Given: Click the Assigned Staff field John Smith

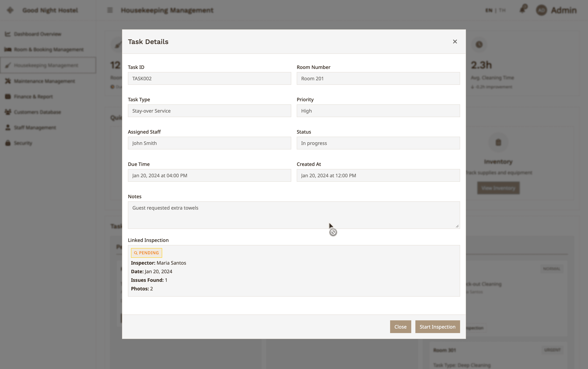Looking at the screenshot, I should (209, 143).
